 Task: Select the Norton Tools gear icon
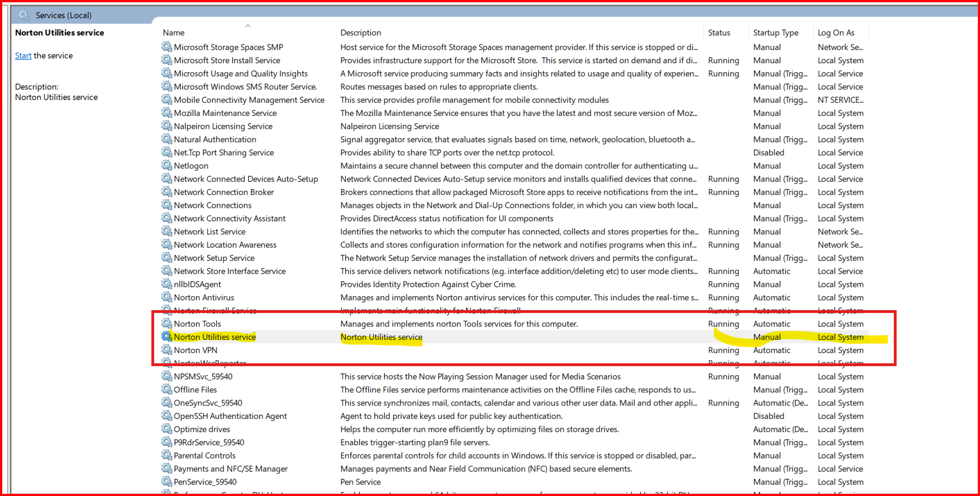point(167,323)
